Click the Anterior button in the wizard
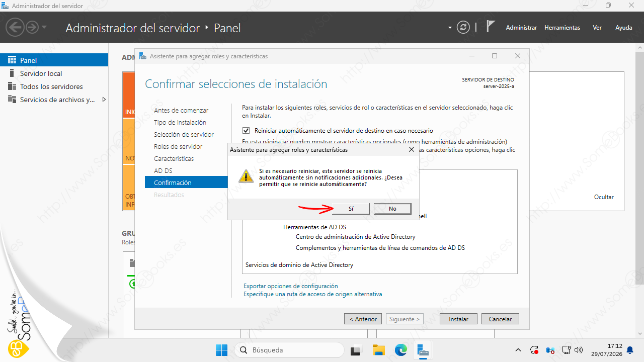 (x=363, y=319)
